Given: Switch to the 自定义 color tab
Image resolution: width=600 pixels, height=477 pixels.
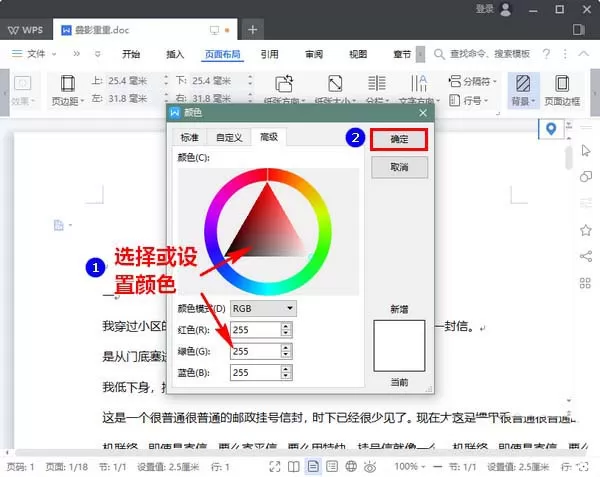Looking at the screenshot, I should coord(229,137).
